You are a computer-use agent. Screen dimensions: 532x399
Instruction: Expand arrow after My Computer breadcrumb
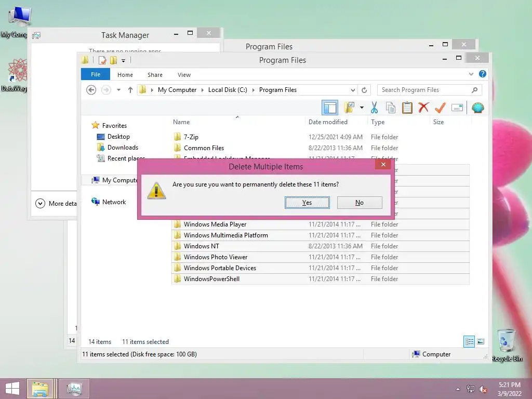[203, 90]
